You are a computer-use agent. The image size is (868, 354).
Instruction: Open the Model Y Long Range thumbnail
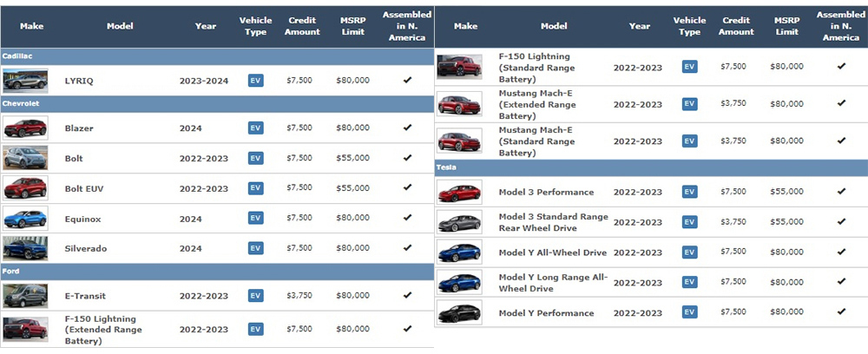pyautogui.click(x=459, y=282)
